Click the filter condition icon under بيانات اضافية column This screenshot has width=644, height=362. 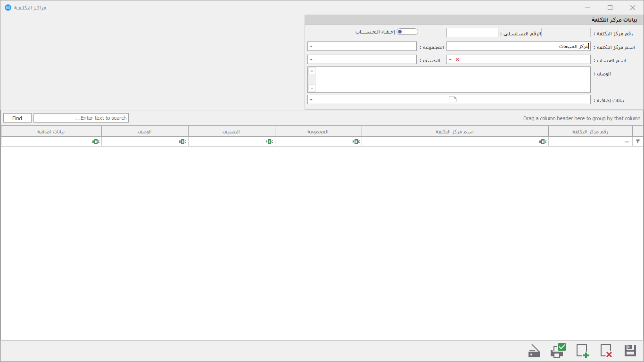pos(96,141)
